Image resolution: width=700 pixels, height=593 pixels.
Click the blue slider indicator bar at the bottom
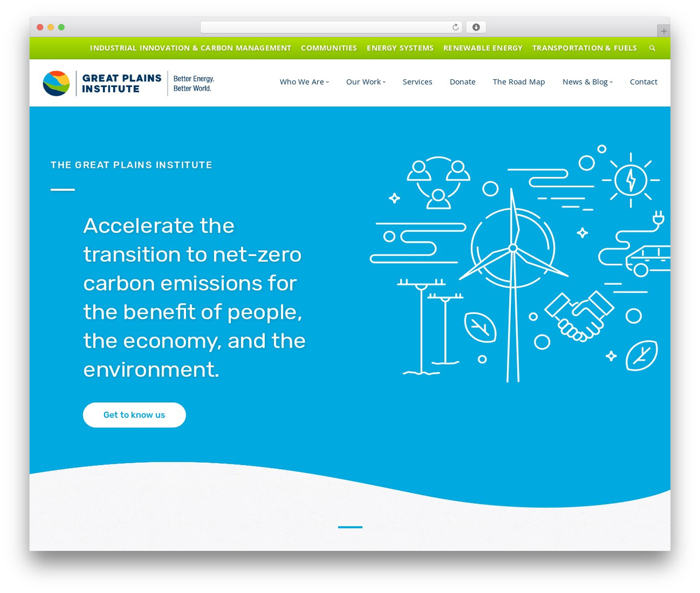(350, 527)
